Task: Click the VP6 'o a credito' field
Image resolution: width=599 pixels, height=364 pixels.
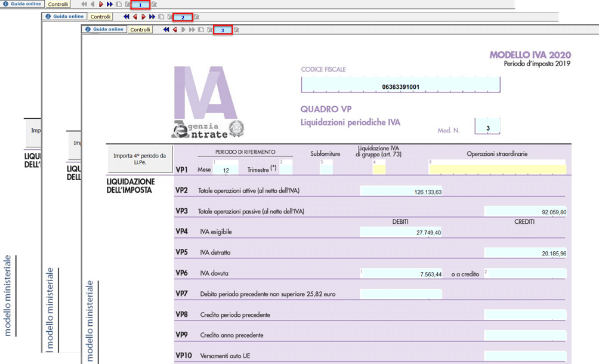Action: pyautogui.click(x=525, y=273)
